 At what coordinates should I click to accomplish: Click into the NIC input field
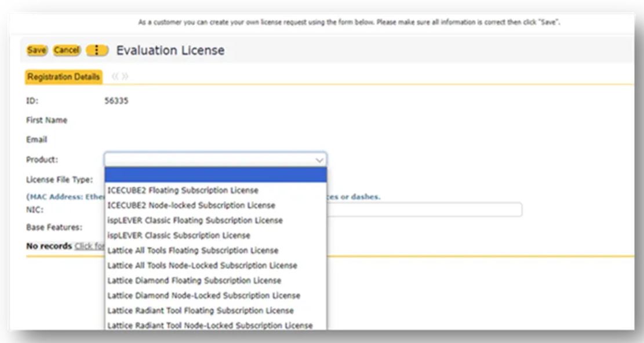(424, 210)
